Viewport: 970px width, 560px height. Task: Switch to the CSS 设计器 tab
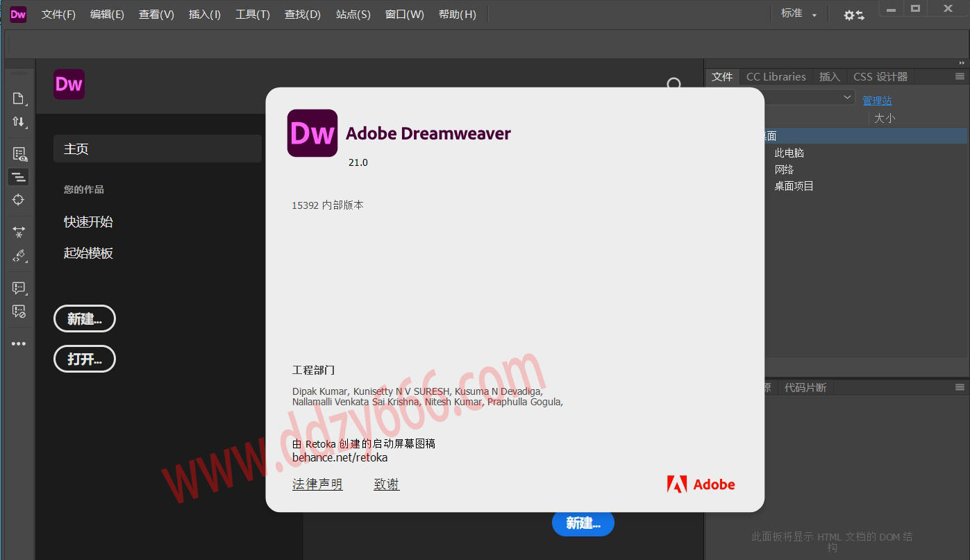point(880,77)
